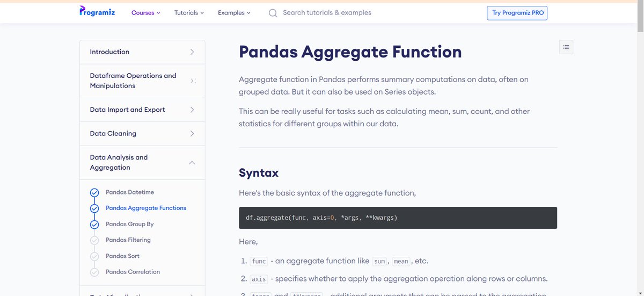Click the df.aggregate code block
Screen dimensions: 644x296
click(398, 218)
